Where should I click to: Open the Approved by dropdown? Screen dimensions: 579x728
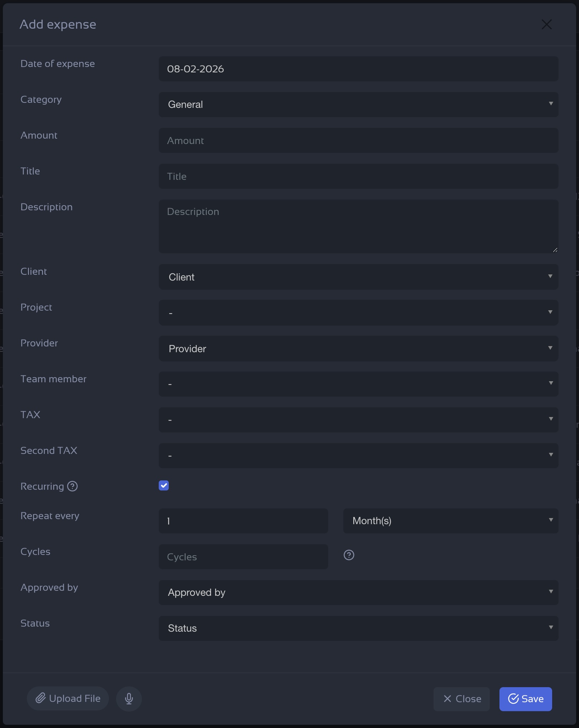358,593
